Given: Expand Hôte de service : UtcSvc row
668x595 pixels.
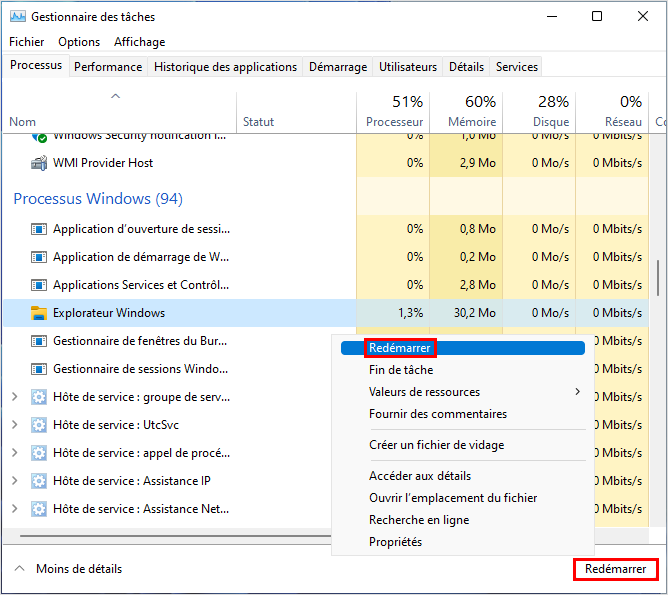Looking at the screenshot, I should tap(15, 425).
